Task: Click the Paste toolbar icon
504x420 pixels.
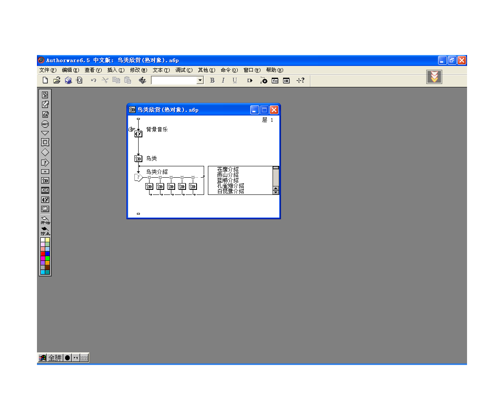Action: [128, 80]
